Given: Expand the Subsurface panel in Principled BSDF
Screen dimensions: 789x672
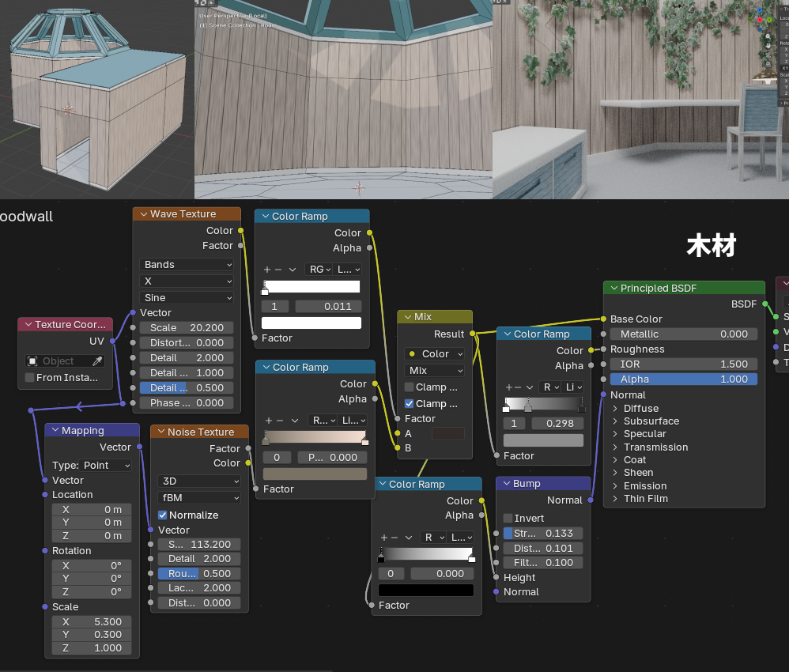Looking at the screenshot, I should (x=617, y=421).
